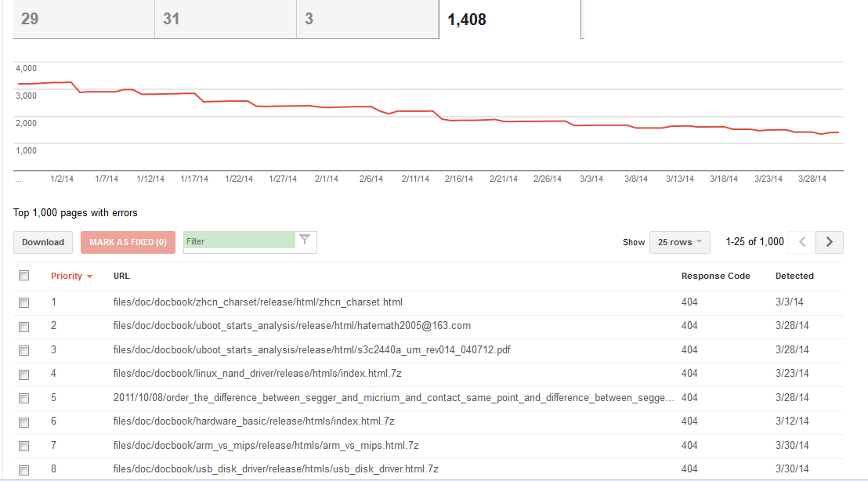The height and width of the screenshot is (481, 868).
Task: Click the Response Code column header
Action: 716,276
